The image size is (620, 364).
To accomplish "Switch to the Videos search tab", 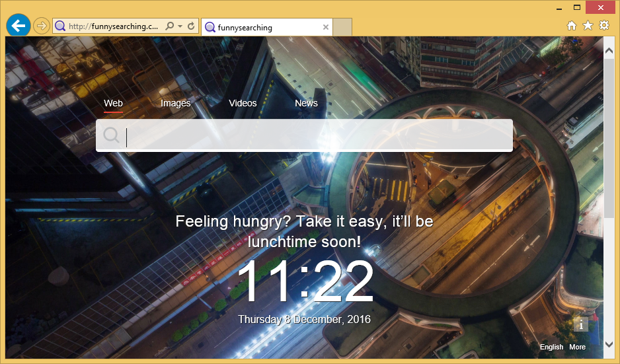I will pos(243,103).
